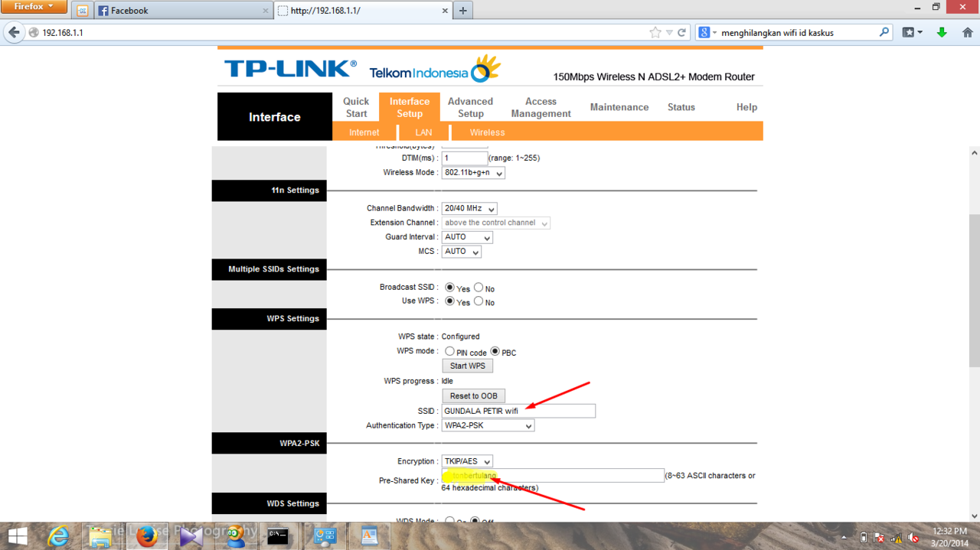Launch Internet Explorer from taskbar
The height and width of the screenshot is (550, 980).
(58, 536)
